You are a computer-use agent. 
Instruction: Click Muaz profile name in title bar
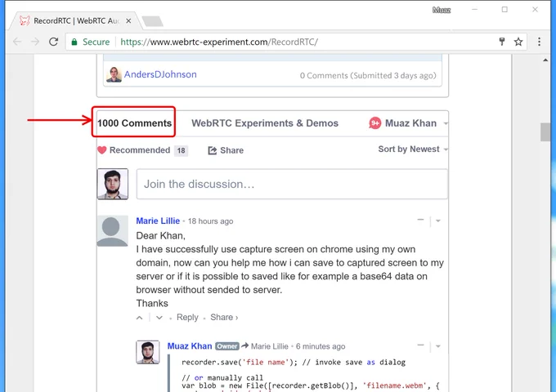[442, 11]
